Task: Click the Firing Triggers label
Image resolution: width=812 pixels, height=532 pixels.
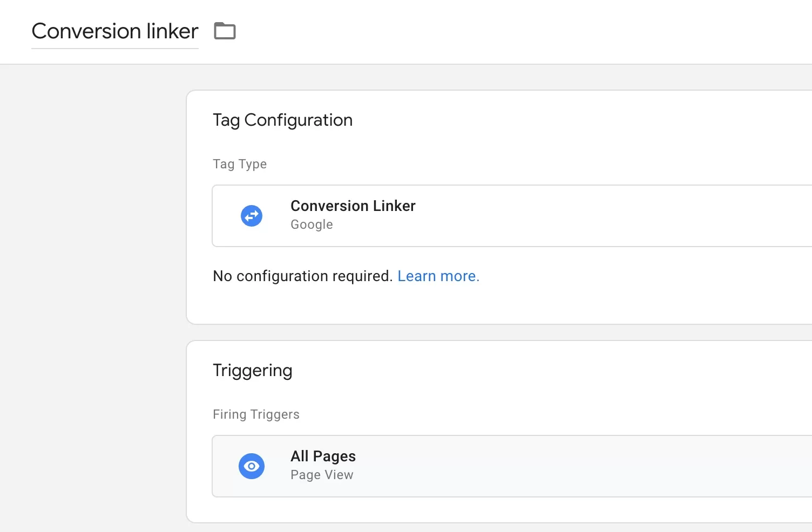Action: (x=256, y=414)
